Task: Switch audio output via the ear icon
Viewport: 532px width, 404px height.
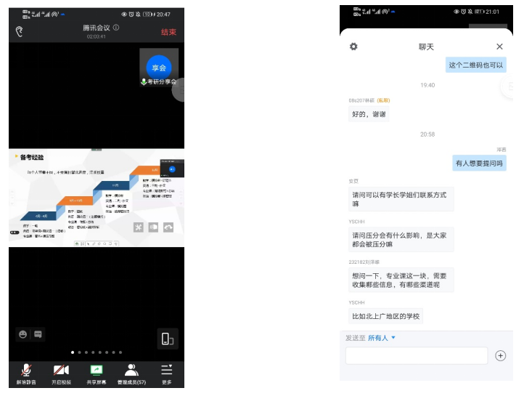Action: click(20, 31)
